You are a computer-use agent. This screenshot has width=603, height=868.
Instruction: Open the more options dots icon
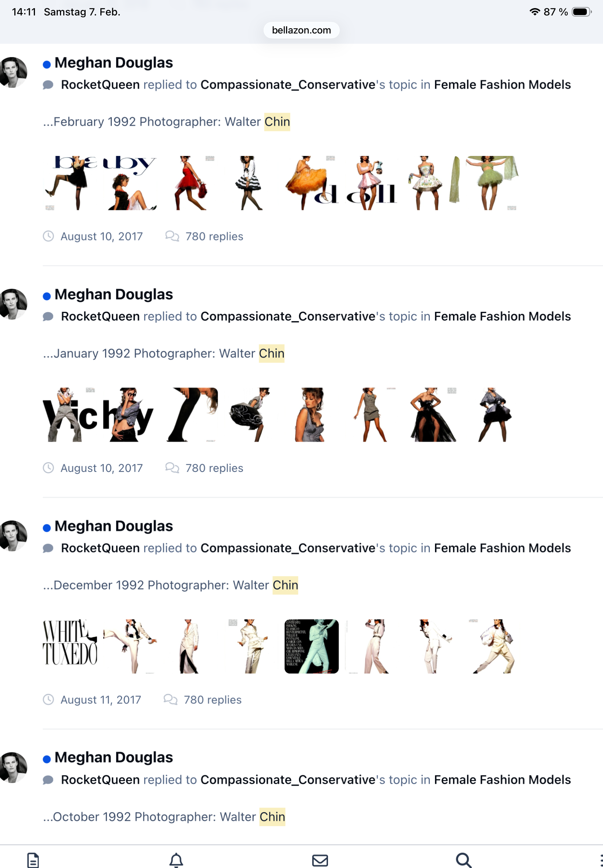click(x=601, y=860)
